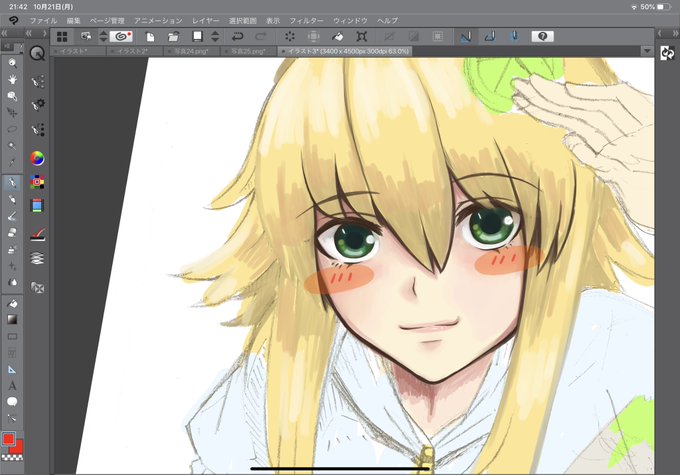The image size is (680, 475).
Task: Expand options arrows beside Clip Studio icon
Action: click(x=103, y=36)
